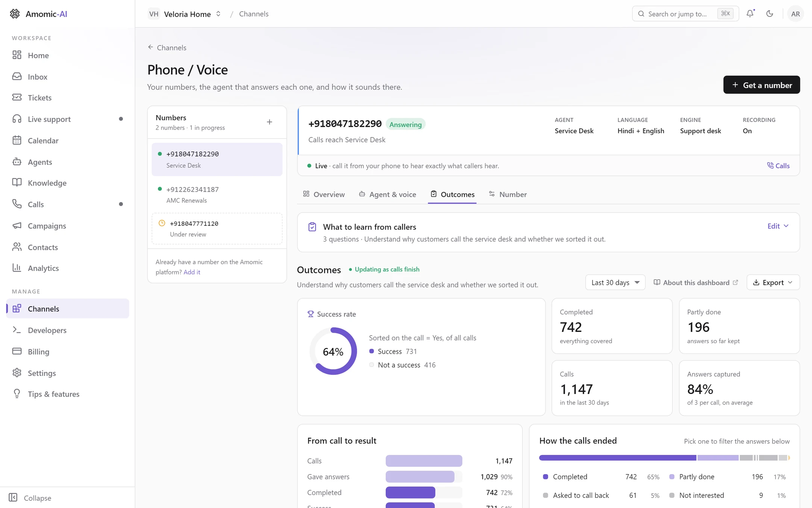Add a number with plus icon

click(x=270, y=122)
